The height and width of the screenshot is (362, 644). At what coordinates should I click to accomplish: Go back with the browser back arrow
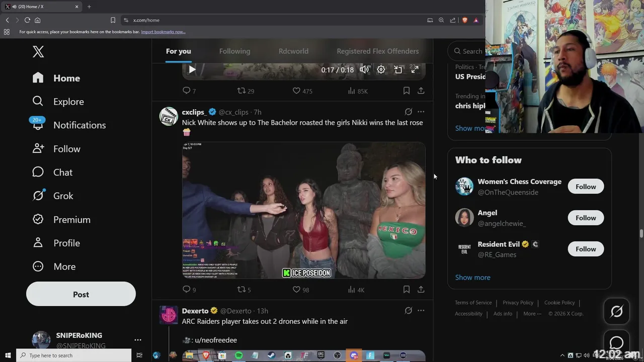click(x=7, y=20)
